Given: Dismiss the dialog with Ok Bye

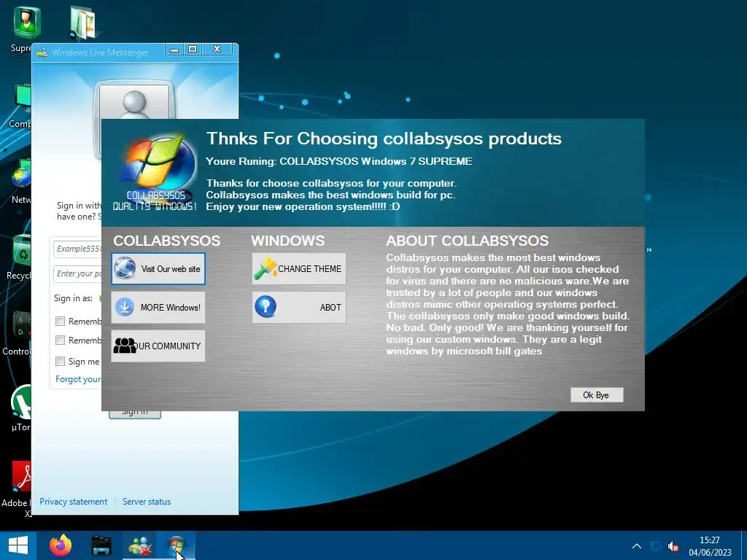Looking at the screenshot, I should pos(597,394).
